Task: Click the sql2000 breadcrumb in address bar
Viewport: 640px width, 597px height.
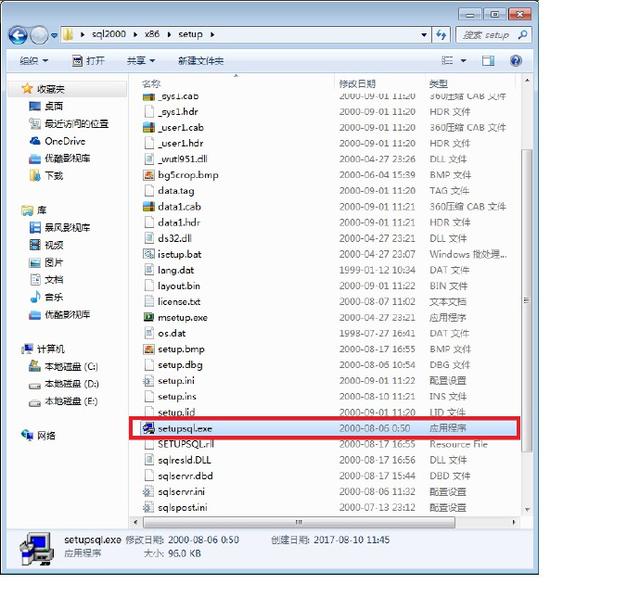Action: [x=109, y=34]
